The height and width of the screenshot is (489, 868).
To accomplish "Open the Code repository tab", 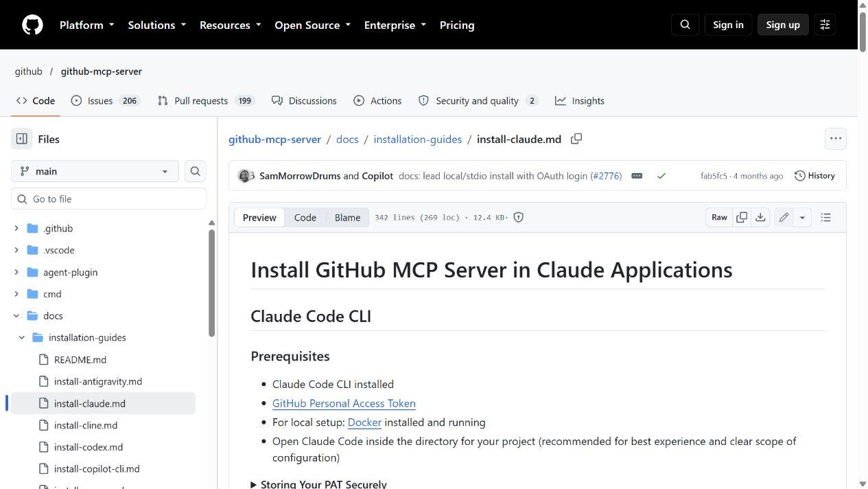I will (x=36, y=100).
